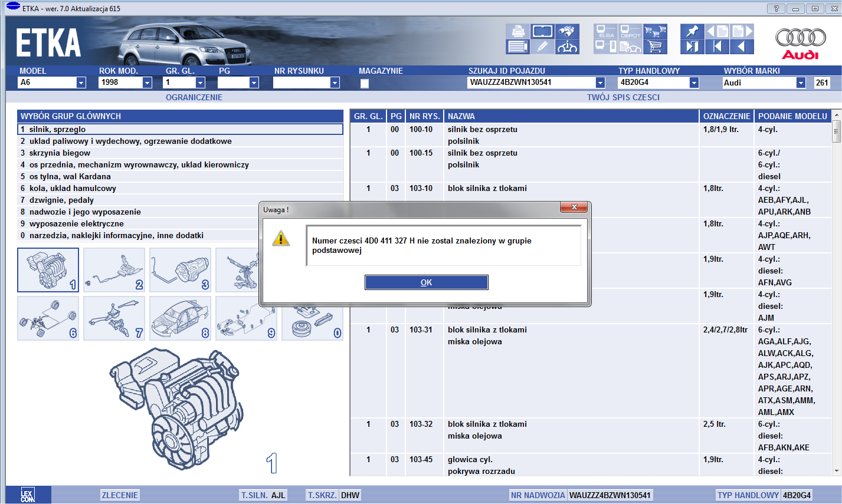The height and width of the screenshot is (504, 842).
Task: Expand the ROK MOD. 1998 dropdown
Action: [148, 83]
